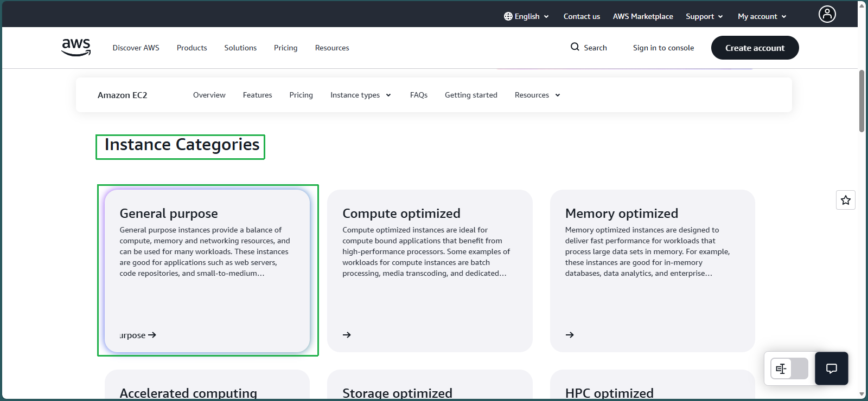868x401 pixels.
Task: Click the Instance Categories heading
Action: [182, 145]
